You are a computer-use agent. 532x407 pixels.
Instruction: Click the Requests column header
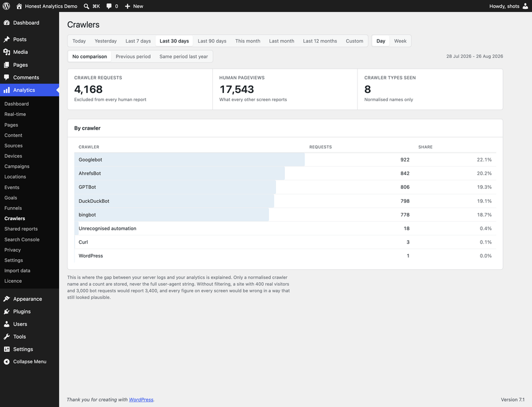[320, 147]
